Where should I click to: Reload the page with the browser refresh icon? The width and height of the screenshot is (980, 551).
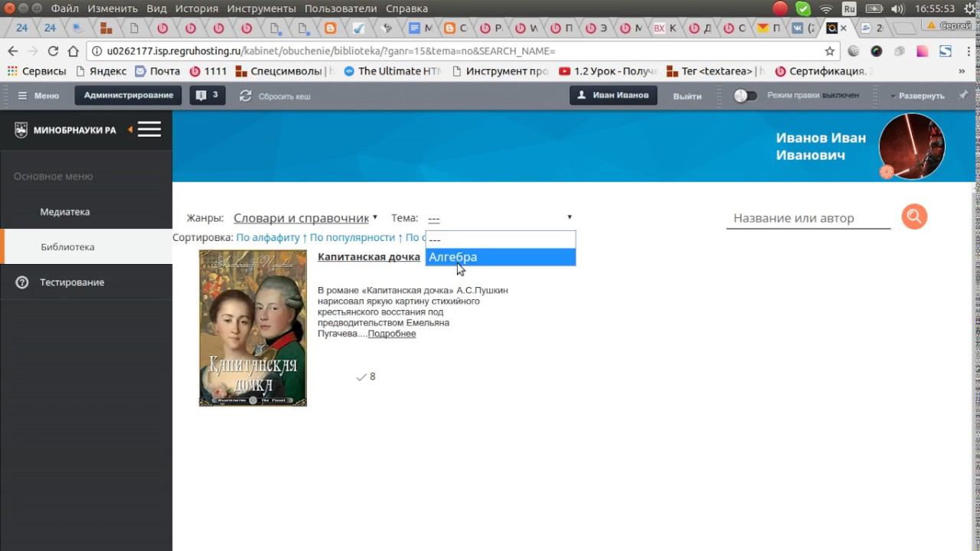coord(53,51)
